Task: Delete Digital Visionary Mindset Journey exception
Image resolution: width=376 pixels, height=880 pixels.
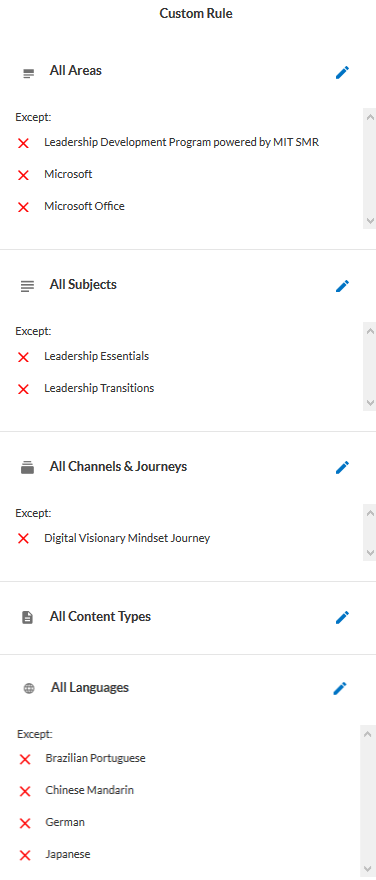Action: [24, 539]
